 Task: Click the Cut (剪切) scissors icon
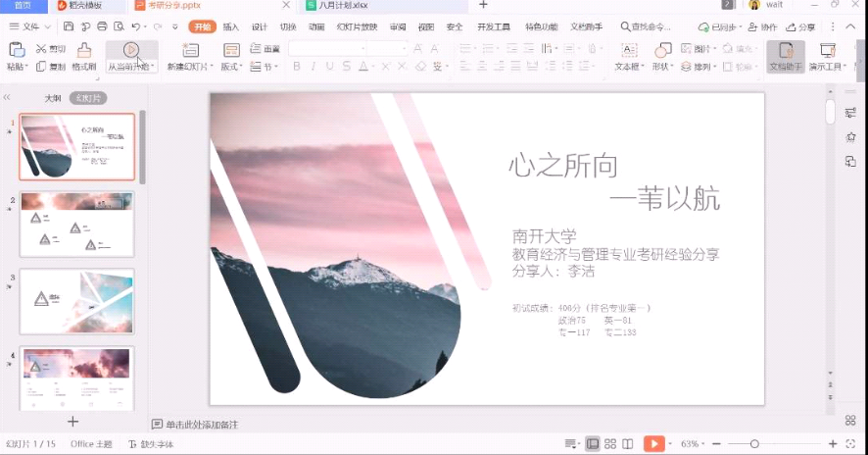(41, 49)
